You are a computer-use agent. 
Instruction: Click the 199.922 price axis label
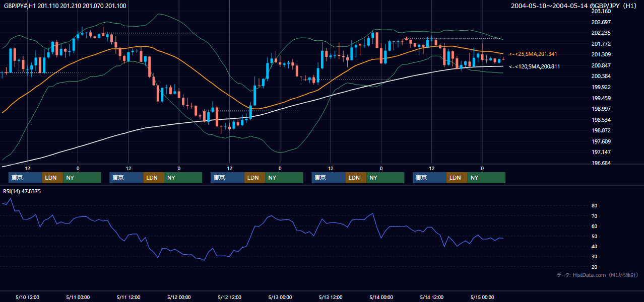[x=601, y=87]
